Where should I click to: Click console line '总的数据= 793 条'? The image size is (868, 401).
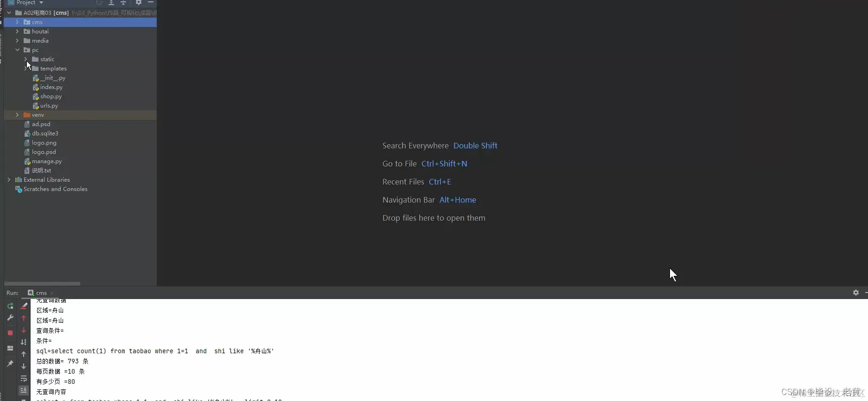click(x=62, y=361)
